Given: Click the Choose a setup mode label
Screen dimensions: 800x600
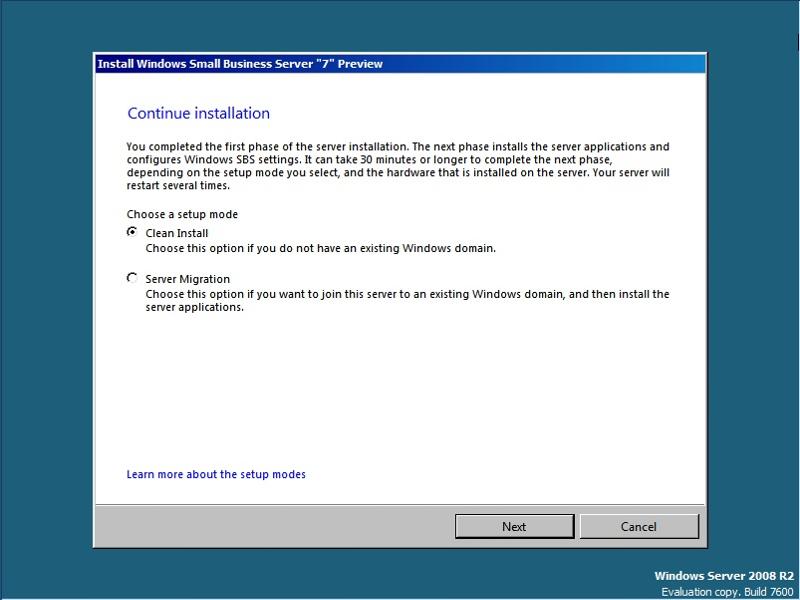Looking at the screenshot, I should (x=182, y=214).
